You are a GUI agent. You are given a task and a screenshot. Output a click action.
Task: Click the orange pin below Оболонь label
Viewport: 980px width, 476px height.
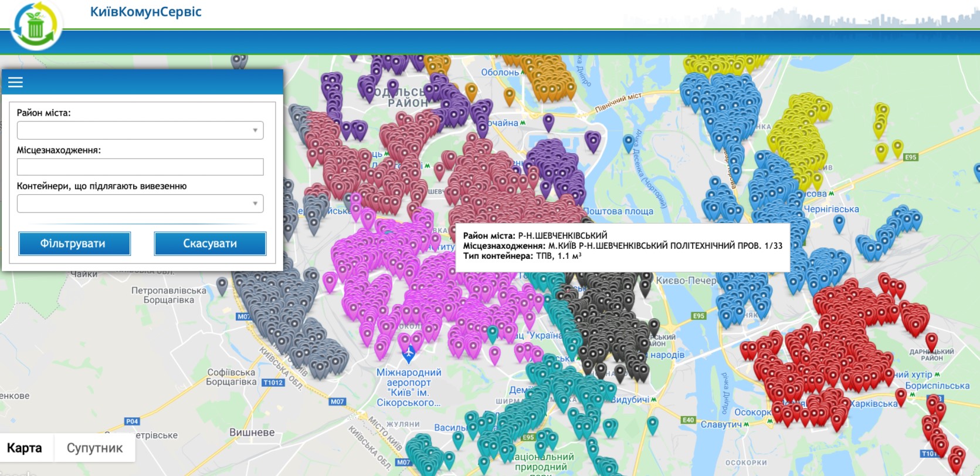tap(510, 94)
